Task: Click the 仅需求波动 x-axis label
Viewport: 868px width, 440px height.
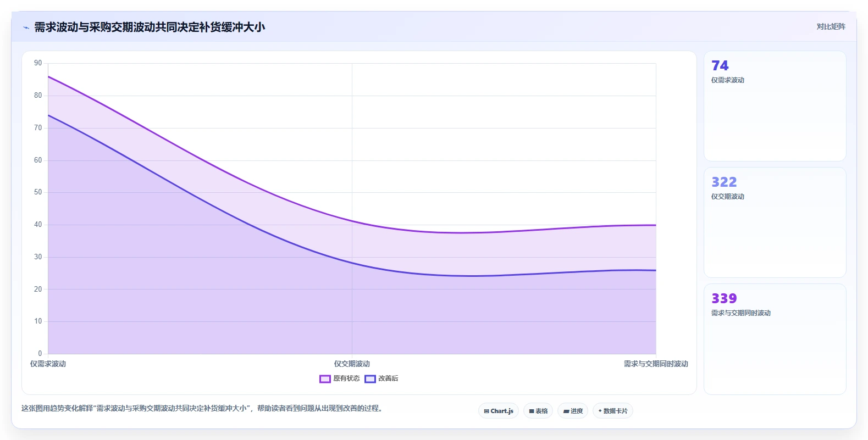Action: (48, 364)
